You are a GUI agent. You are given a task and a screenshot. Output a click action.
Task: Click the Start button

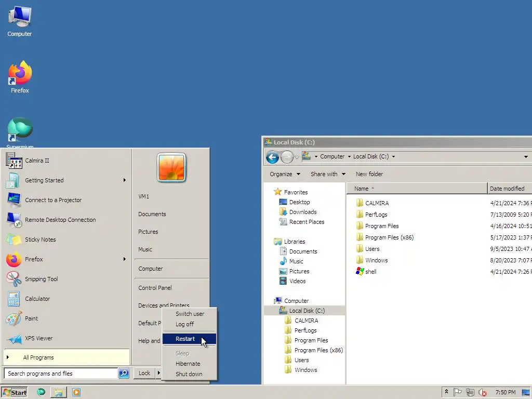pyautogui.click(x=15, y=393)
